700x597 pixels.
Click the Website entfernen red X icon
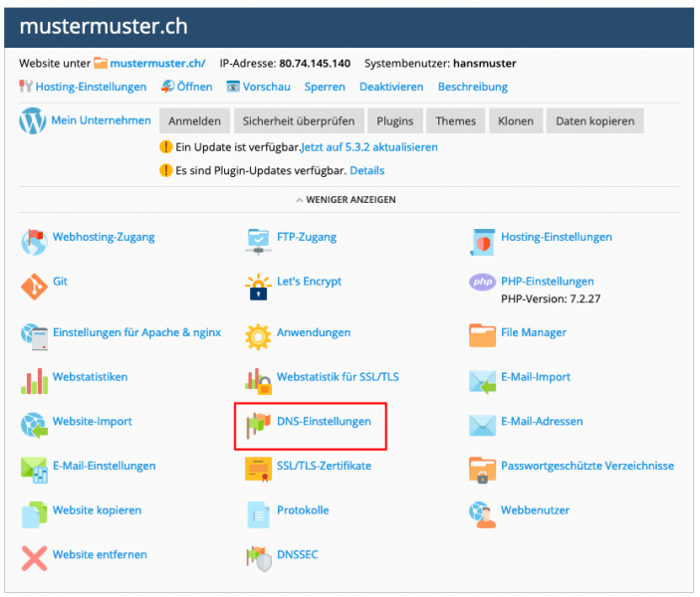[x=34, y=557]
